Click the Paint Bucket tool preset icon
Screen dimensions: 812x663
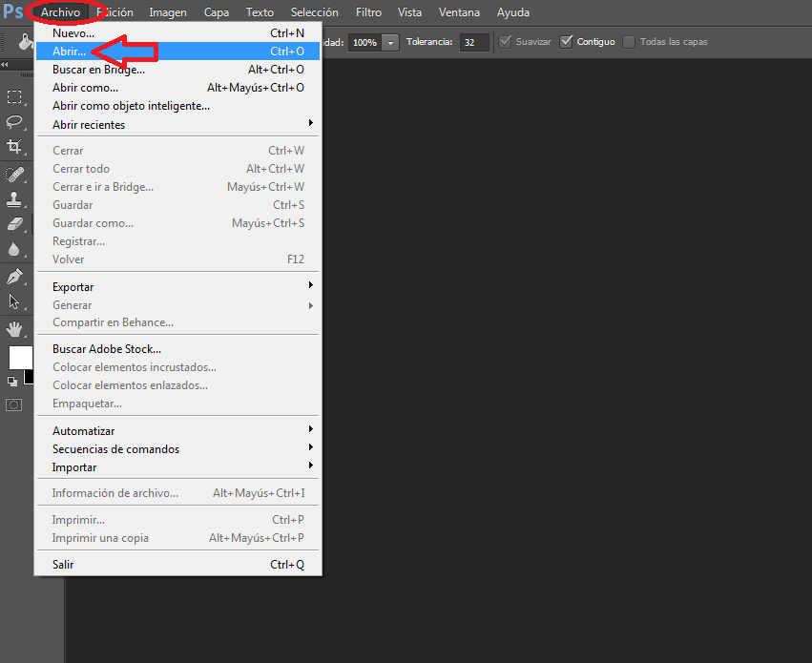click(x=25, y=42)
